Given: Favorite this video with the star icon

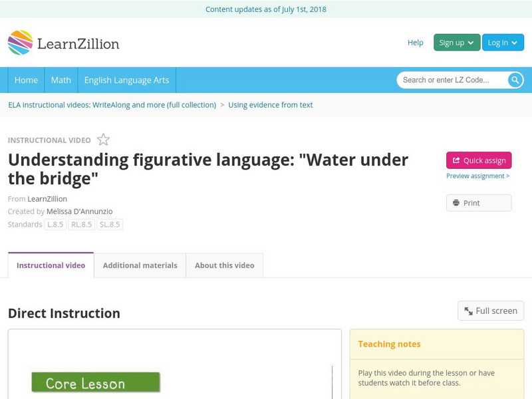Looking at the screenshot, I should 103,140.
